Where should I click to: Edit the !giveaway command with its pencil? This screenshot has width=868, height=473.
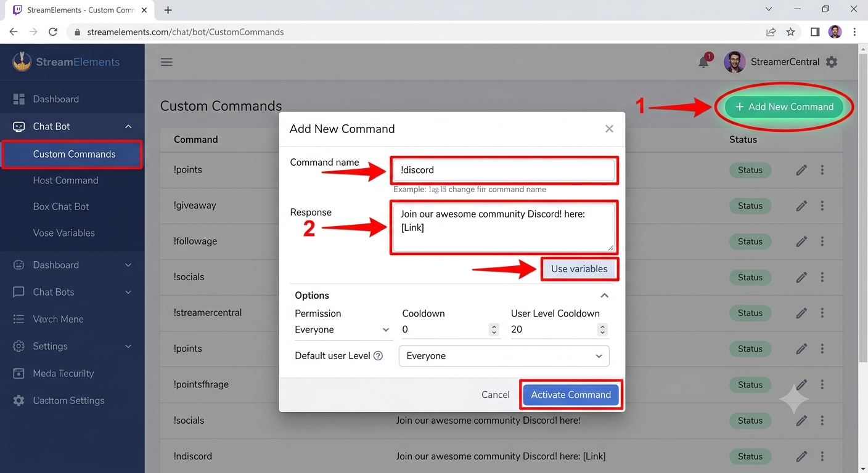point(801,206)
